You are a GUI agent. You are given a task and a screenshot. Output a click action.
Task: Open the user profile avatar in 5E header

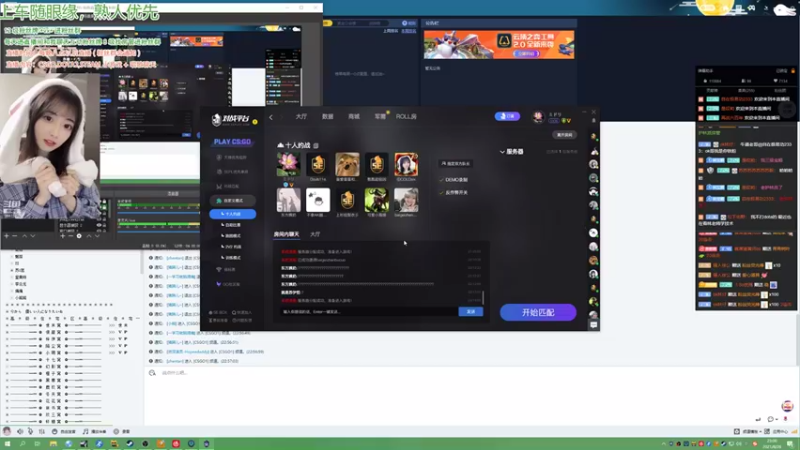click(x=538, y=117)
